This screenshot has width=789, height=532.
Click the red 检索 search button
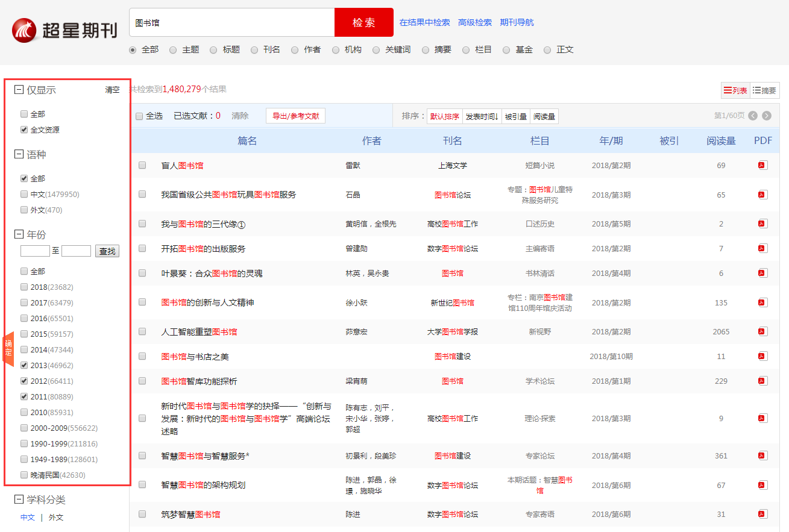tap(363, 21)
